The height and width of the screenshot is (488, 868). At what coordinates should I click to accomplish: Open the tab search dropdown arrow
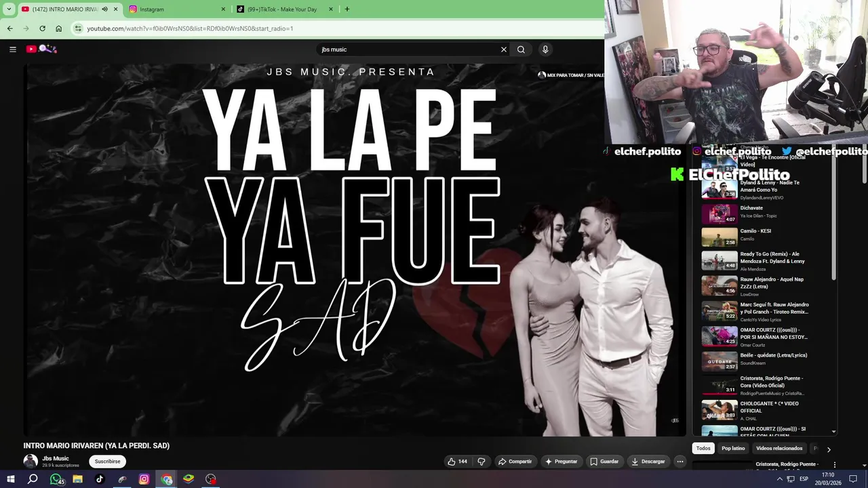[9, 9]
